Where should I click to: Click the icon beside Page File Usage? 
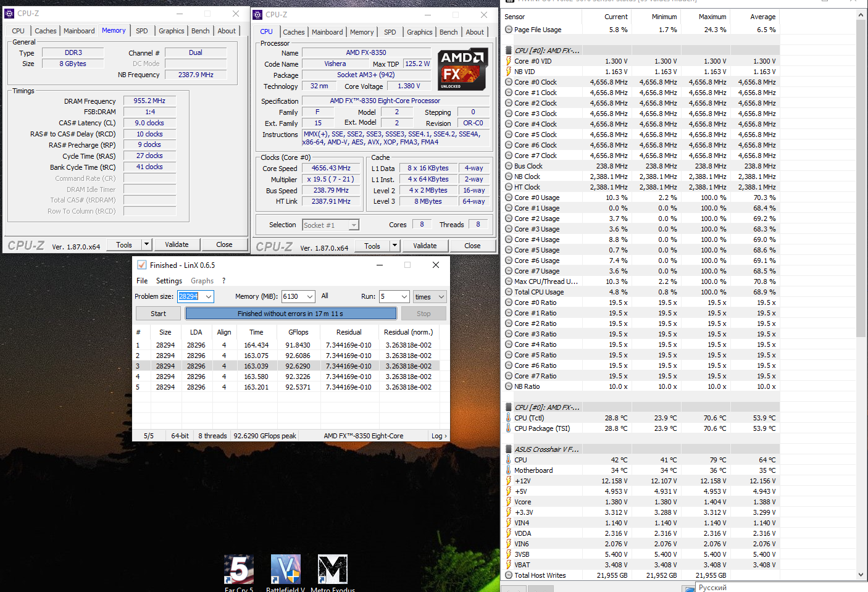[x=509, y=30]
